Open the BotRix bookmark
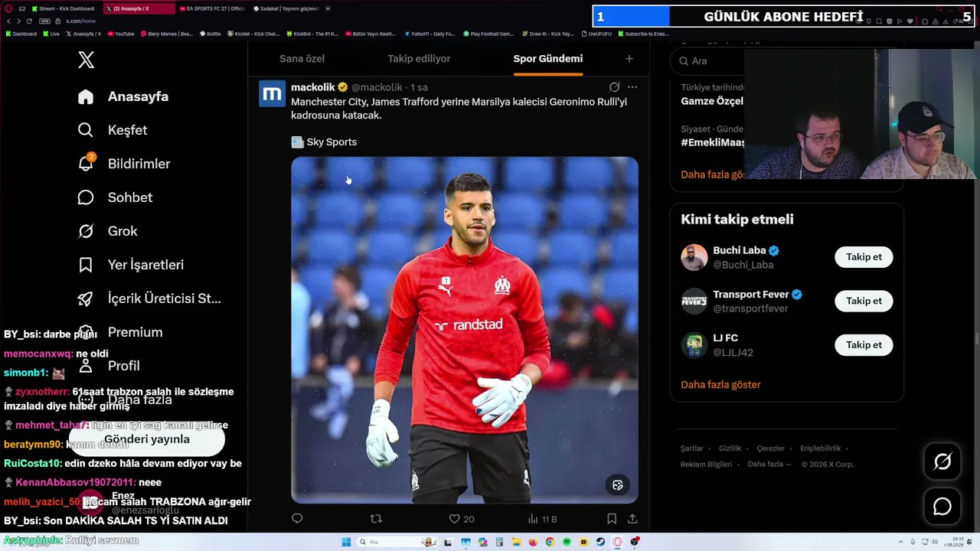 211,34
